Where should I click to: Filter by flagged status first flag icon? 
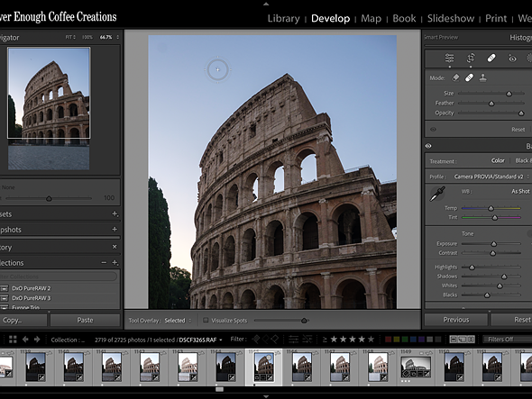coord(256,339)
